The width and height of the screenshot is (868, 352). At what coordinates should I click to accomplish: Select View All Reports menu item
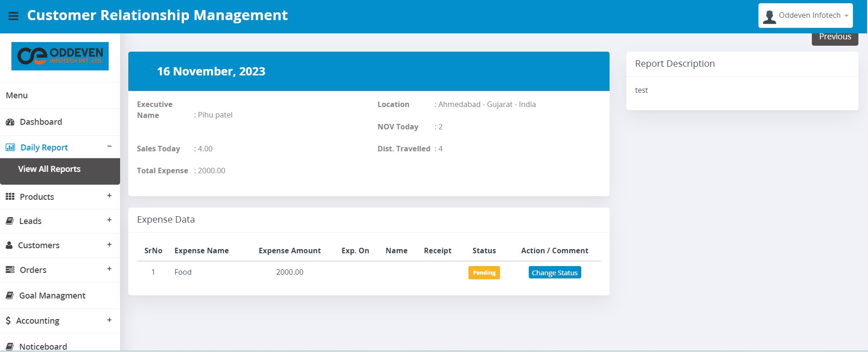tap(49, 169)
